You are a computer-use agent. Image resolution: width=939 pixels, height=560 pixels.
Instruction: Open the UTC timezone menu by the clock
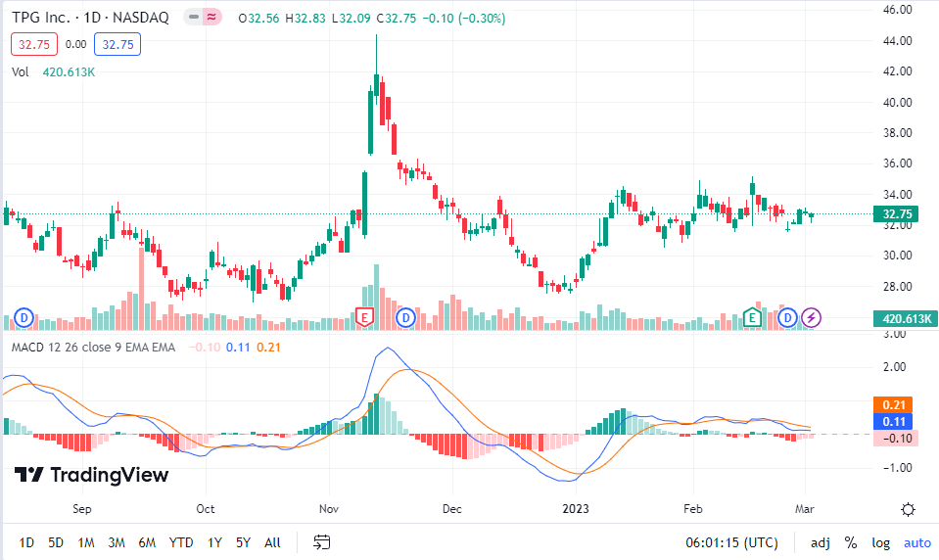coord(733,542)
